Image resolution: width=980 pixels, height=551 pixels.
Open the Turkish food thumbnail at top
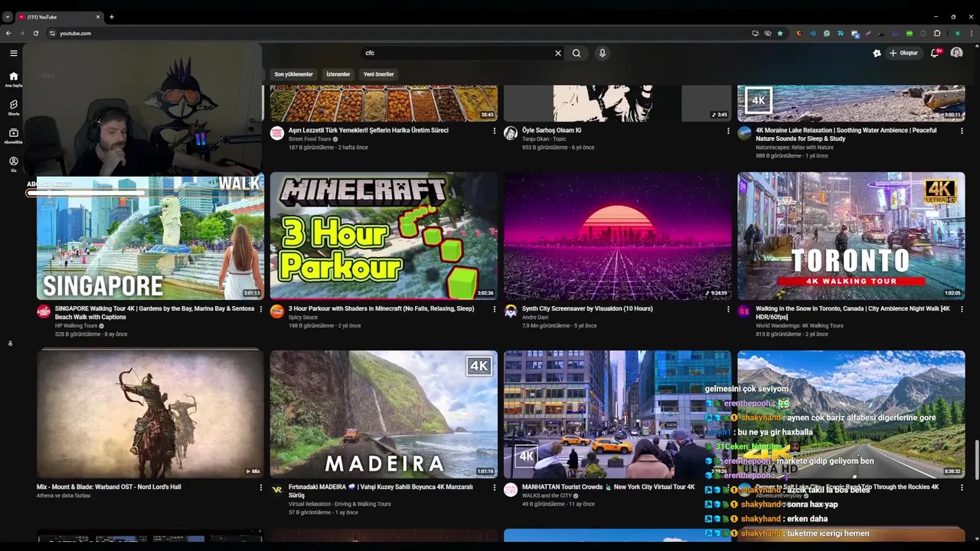pyautogui.click(x=384, y=103)
